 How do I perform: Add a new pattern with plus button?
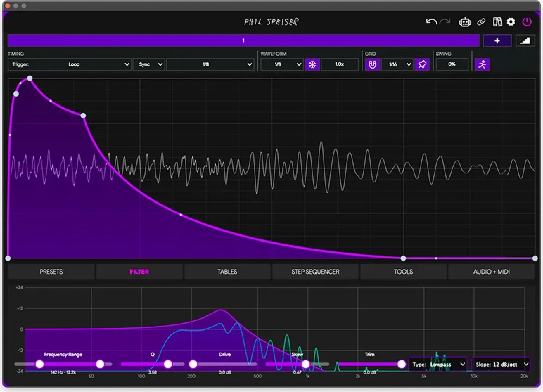[497, 41]
